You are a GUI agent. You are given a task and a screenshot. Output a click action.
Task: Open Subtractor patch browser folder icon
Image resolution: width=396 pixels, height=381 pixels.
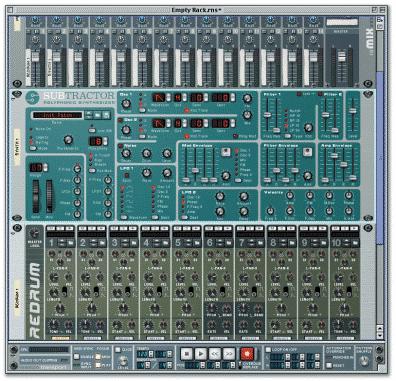coord(98,115)
